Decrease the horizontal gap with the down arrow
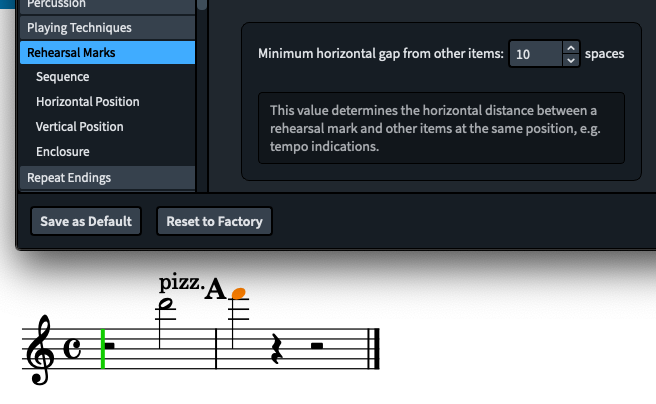Image resolution: width=656 pixels, height=404 pixels. (570, 60)
